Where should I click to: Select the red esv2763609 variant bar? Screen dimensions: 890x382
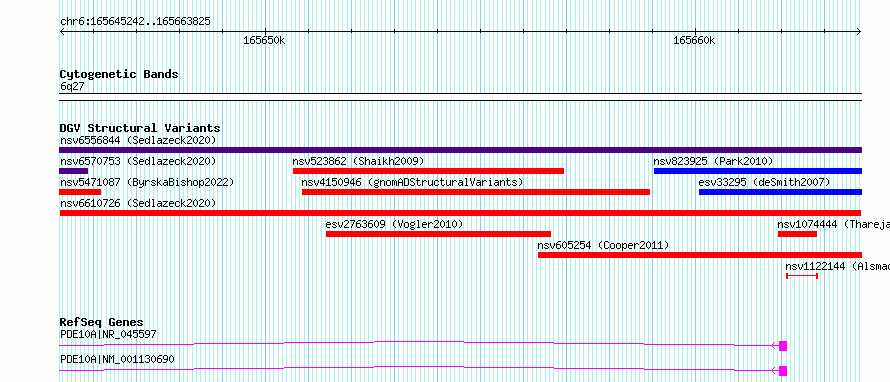coord(438,234)
